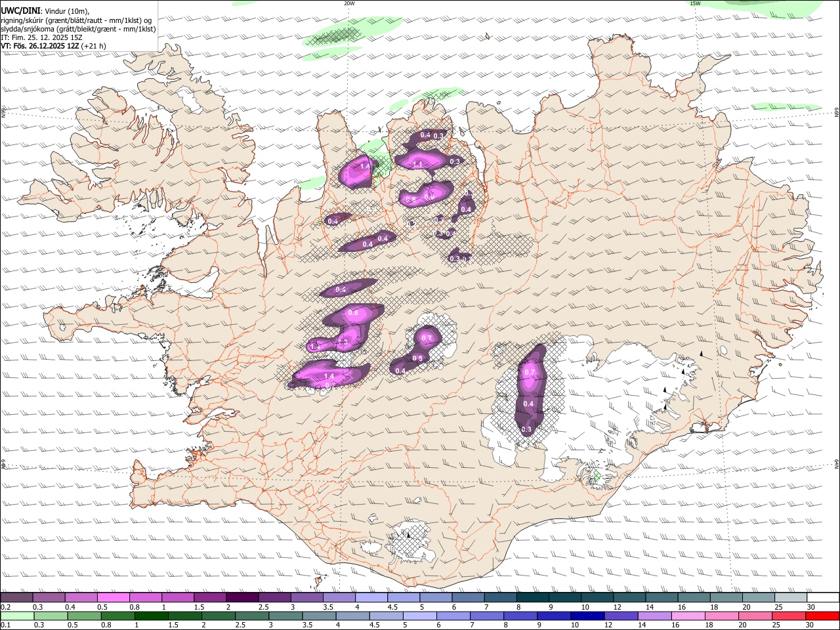Select rain swatch between 7 and 8
The image size is (840, 630).
487,616
